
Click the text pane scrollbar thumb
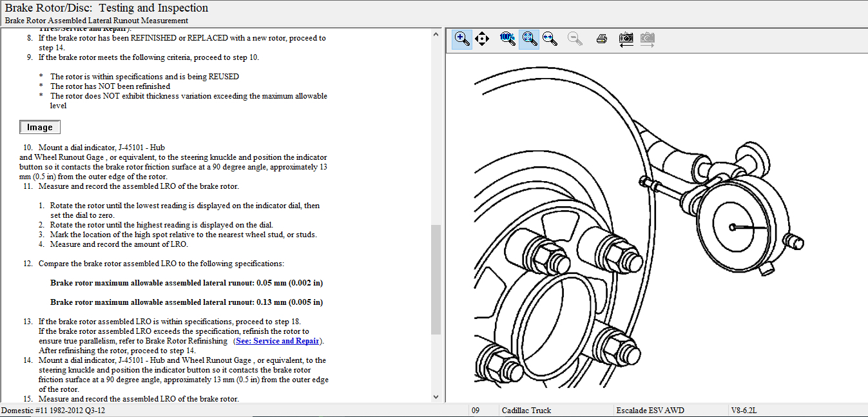436,279
